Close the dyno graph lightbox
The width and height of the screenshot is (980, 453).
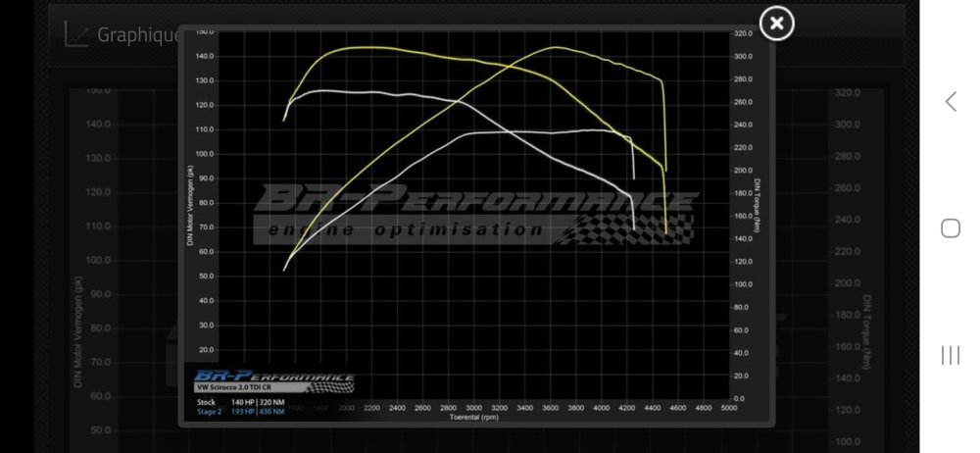click(x=776, y=24)
